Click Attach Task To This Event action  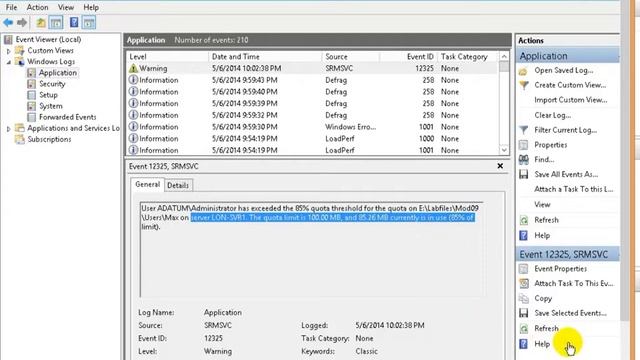click(573, 283)
